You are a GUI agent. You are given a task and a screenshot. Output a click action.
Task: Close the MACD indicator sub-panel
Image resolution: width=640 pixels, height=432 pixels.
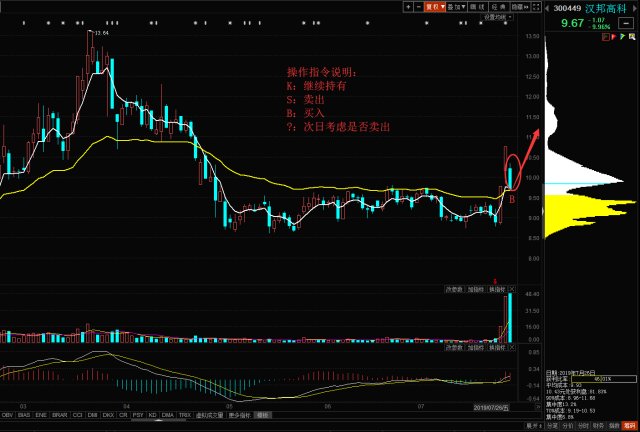tap(512, 347)
